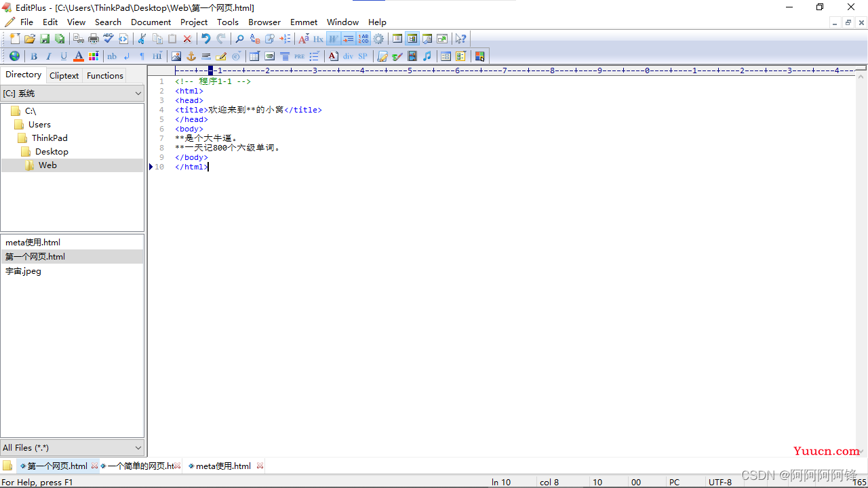Image resolution: width=868 pixels, height=488 pixels.
Task: Open Find with the magnifier icon
Action: tap(240, 39)
